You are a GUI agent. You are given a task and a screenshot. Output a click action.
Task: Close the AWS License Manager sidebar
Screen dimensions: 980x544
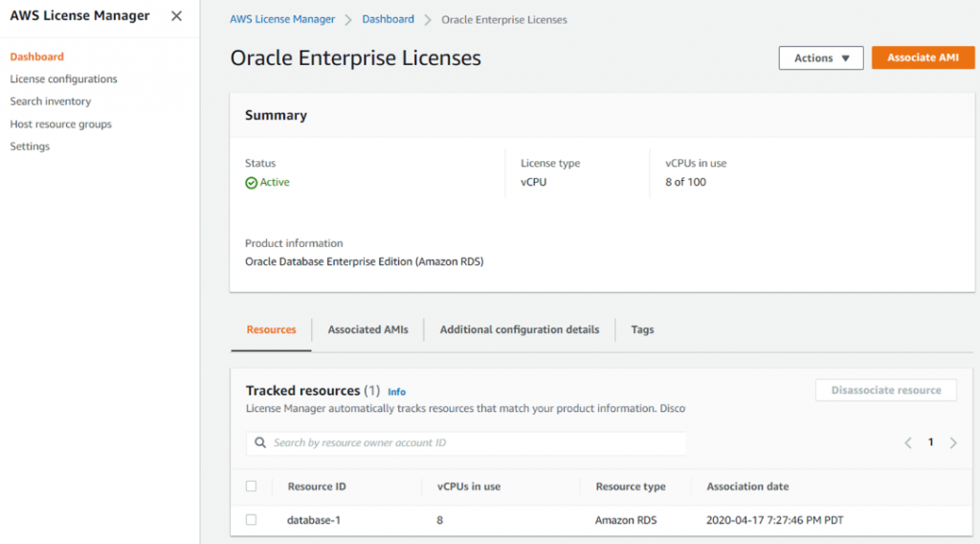coord(176,16)
